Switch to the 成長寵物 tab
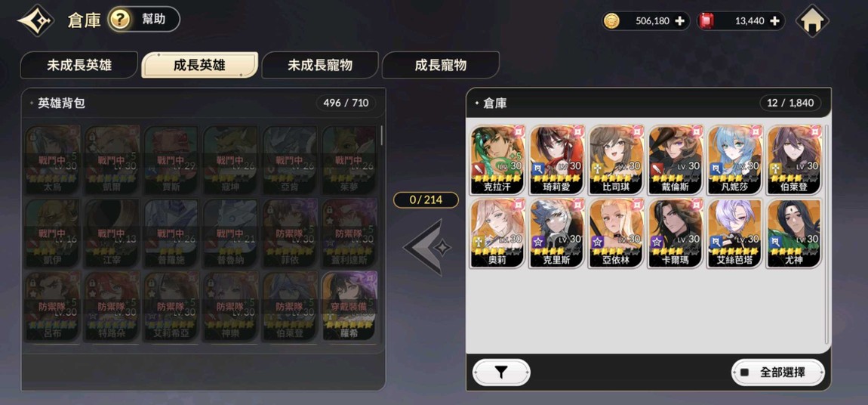This screenshot has width=868, height=405. [x=441, y=65]
